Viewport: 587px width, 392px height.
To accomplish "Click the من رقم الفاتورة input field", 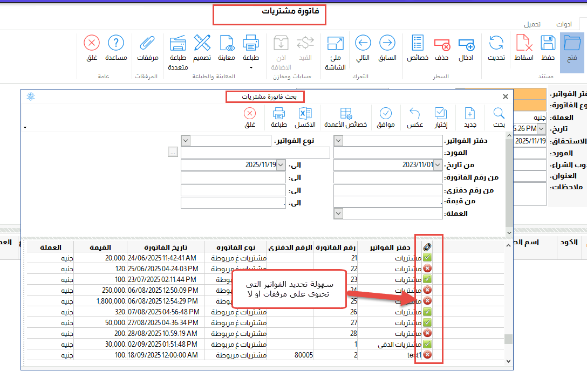I will click(x=387, y=177).
